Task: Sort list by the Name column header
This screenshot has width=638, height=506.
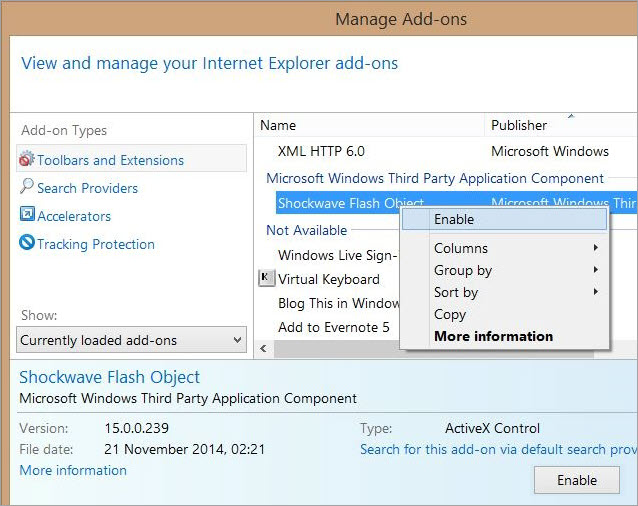Action: (x=278, y=125)
